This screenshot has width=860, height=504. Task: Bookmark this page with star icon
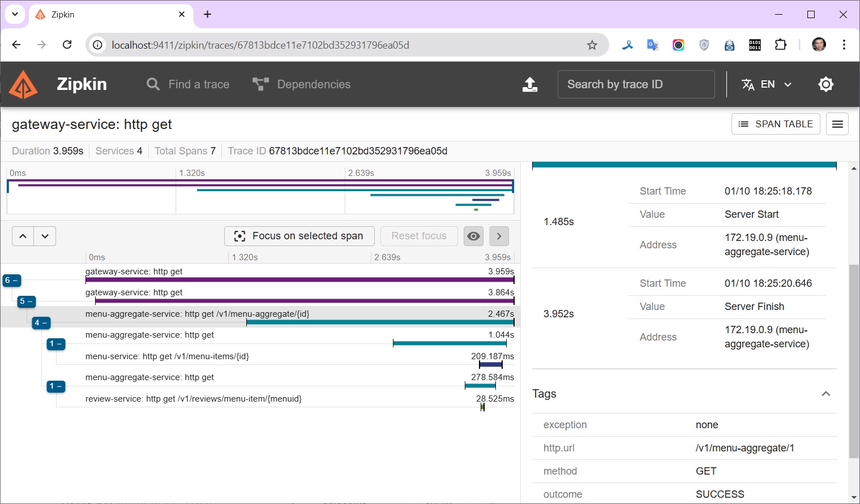[x=592, y=45]
